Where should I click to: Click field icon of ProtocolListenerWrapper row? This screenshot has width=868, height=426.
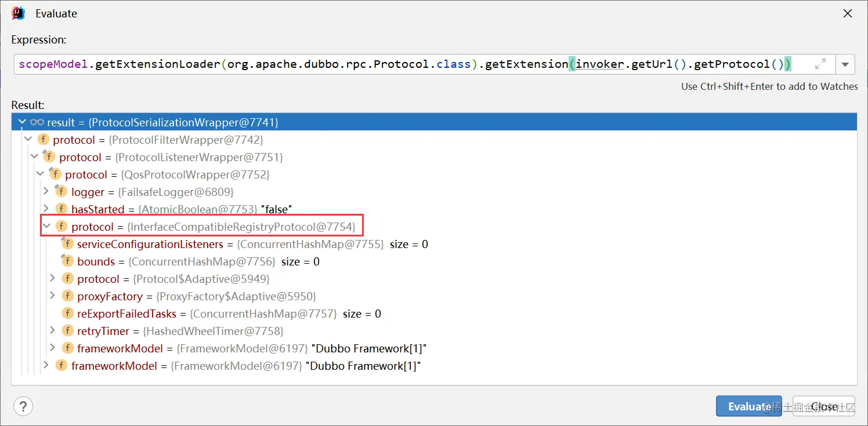[x=49, y=157]
